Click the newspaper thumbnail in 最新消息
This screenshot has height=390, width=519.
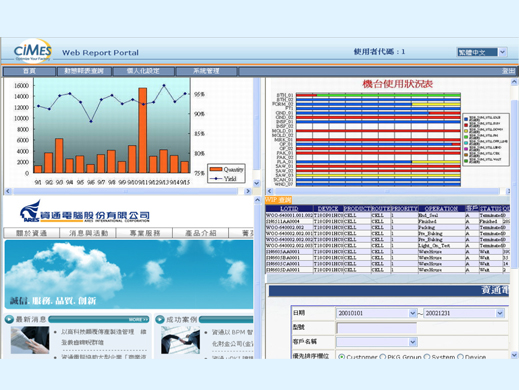[x=30, y=340]
